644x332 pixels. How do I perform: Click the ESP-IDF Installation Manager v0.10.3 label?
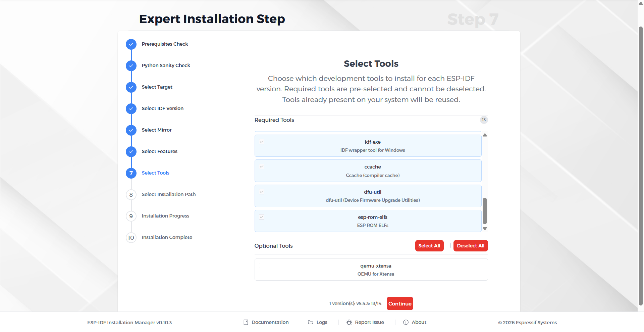coord(129,323)
